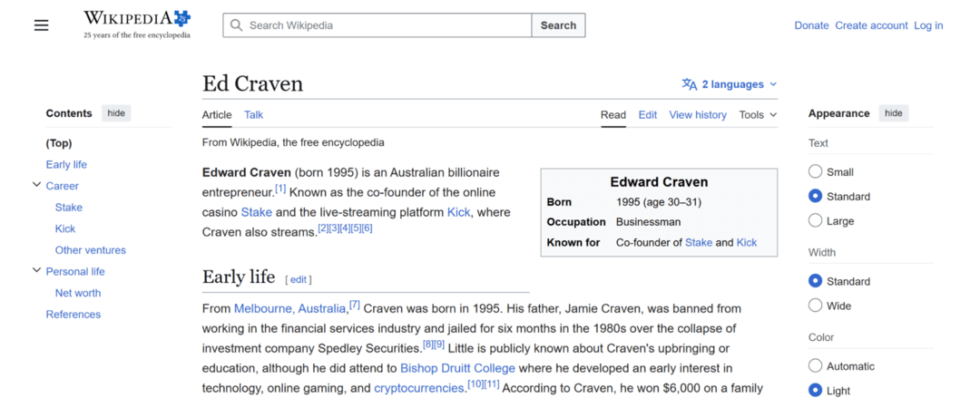
Task: Switch to the Article tab
Action: 217,115
